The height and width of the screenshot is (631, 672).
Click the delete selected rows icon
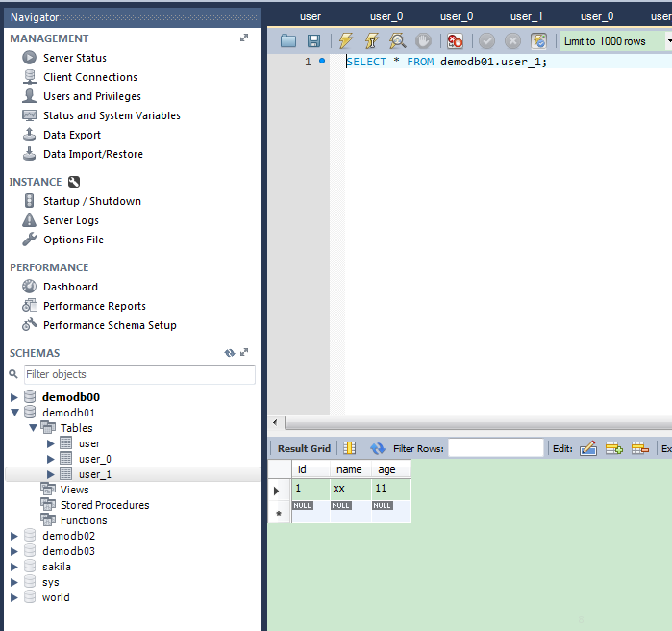click(x=640, y=448)
